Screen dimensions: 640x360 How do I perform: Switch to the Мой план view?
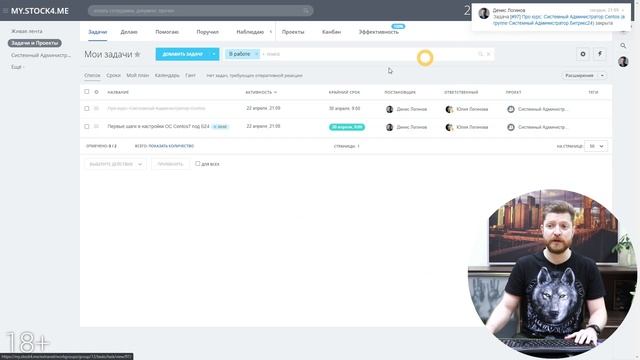click(138, 76)
